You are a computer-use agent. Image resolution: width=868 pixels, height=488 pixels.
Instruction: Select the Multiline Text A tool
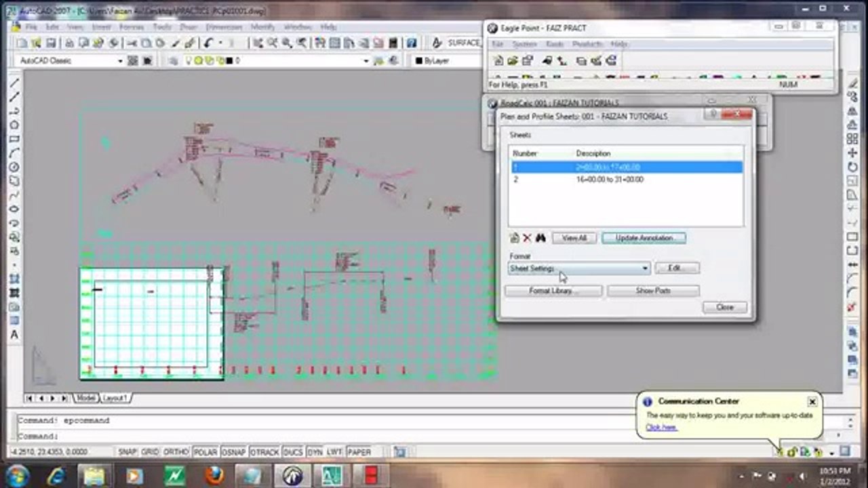coord(14,334)
